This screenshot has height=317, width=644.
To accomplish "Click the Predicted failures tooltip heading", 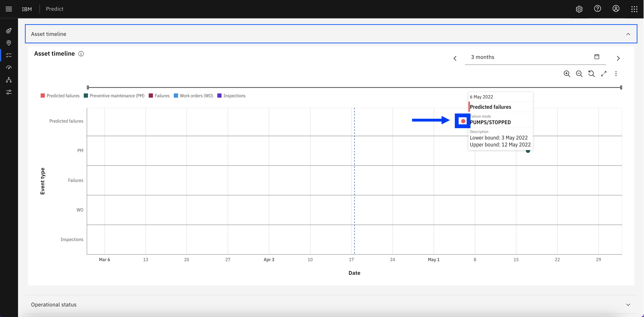I will pos(491,107).
